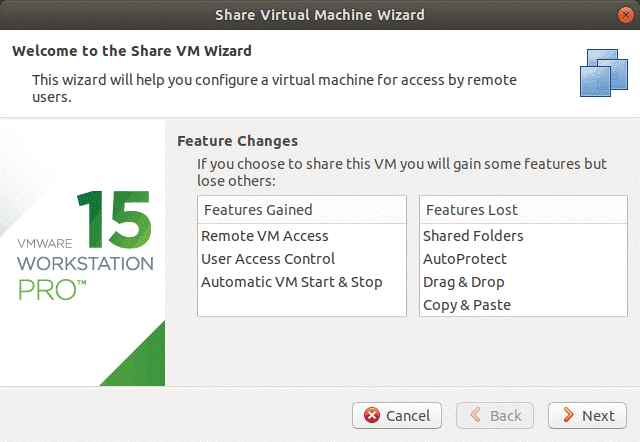
Task: Choose Automatic VM Start & Stop row
Action: pyautogui.click(x=291, y=282)
